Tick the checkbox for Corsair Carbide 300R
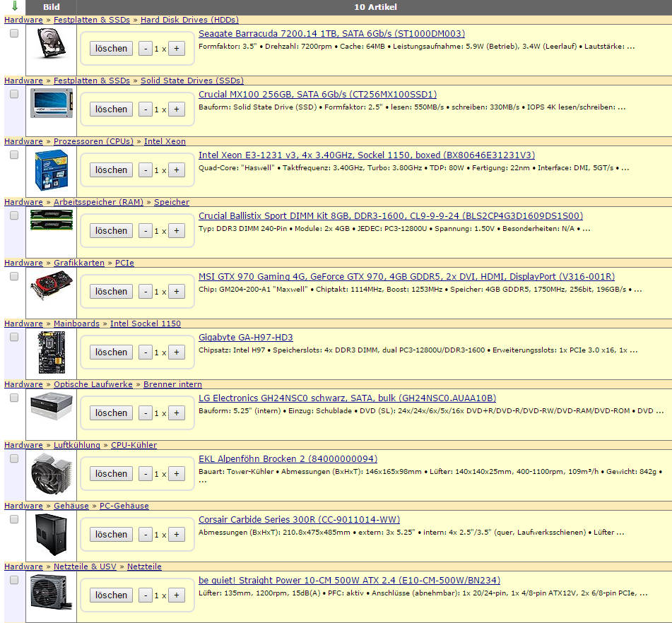Screen dimensions: 672x623 click(14, 519)
